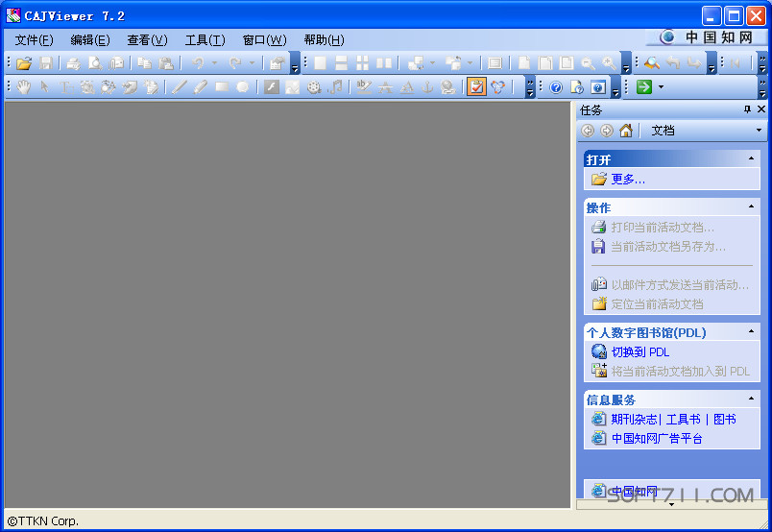Image resolution: width=772 pixels, height=532 pixels.
Task: Toggle the highlighted task pane clipboard button
Action: 476,87
